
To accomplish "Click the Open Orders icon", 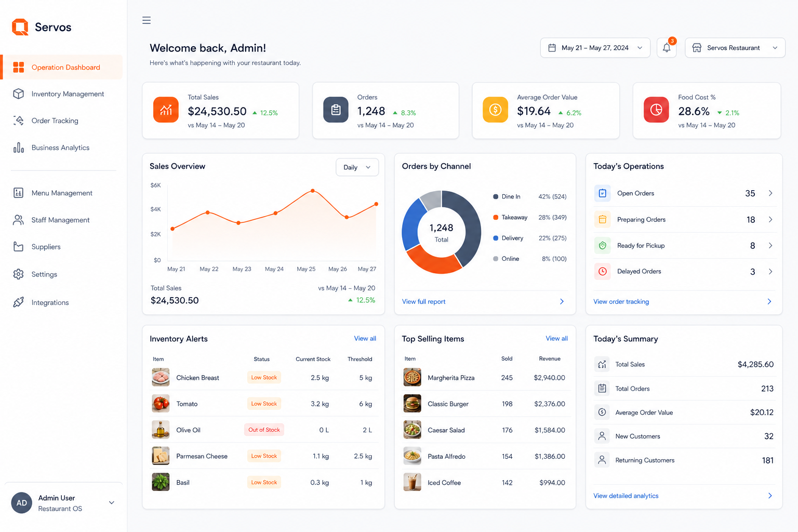I will 603,193.
